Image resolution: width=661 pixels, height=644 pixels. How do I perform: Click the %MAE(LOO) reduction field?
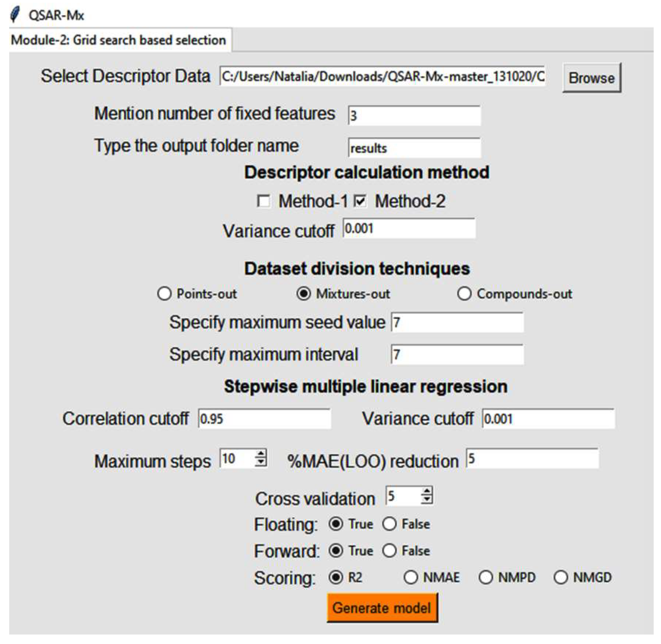tap(532, 459)
